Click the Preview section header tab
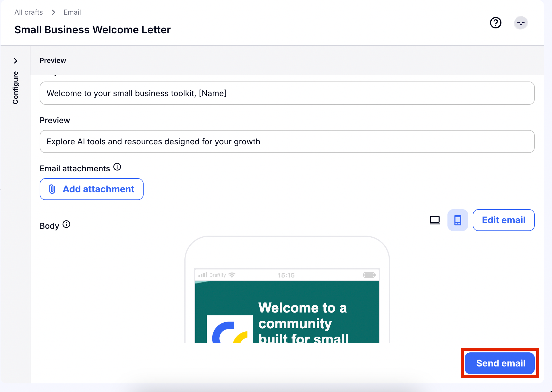This screenshot has height=392, width=552. [53, 61]
